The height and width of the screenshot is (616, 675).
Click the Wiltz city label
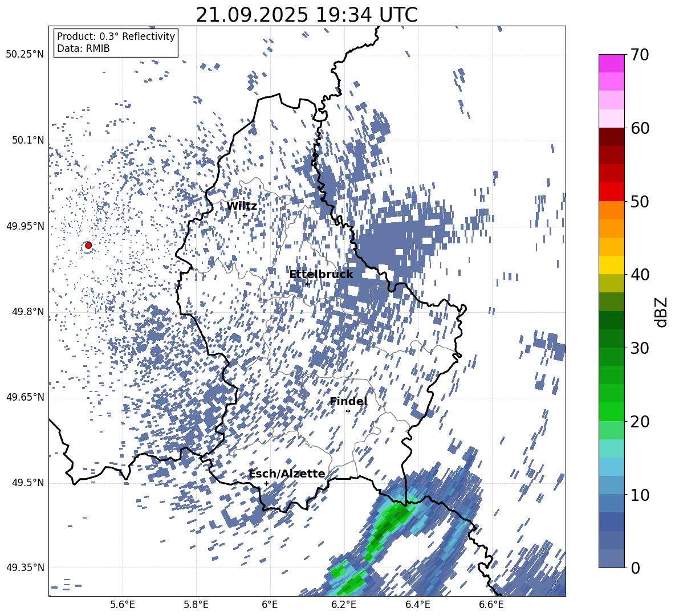(242, 206)
